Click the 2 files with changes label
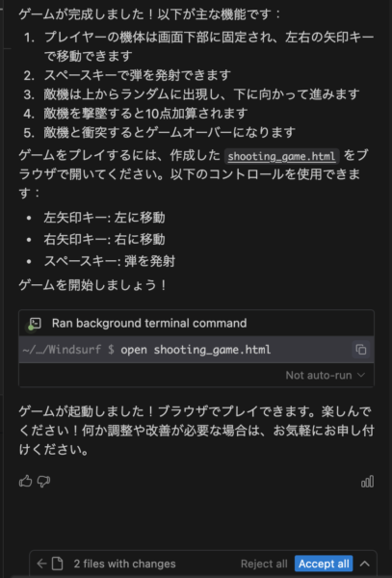 tap(124, 564)
